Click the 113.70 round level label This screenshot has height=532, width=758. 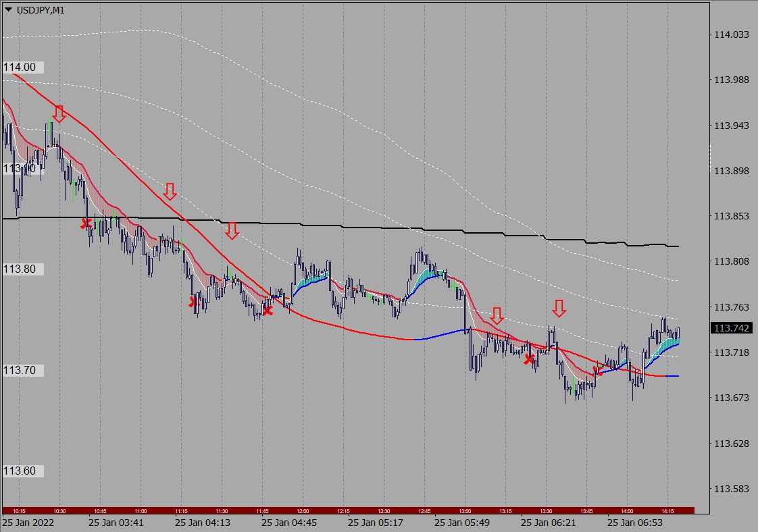tap(23, 370)
